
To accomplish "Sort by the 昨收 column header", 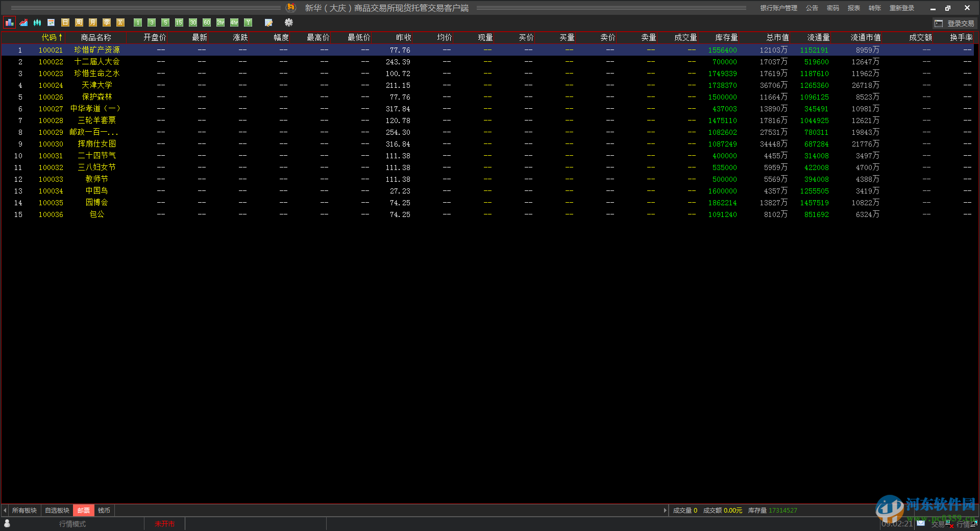I will (404, 37).
